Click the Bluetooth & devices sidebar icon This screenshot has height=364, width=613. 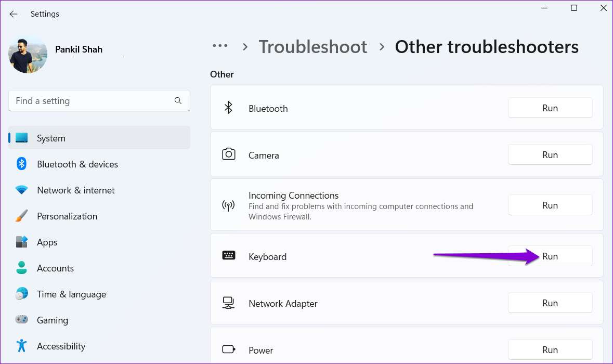[x=21, y=164]
